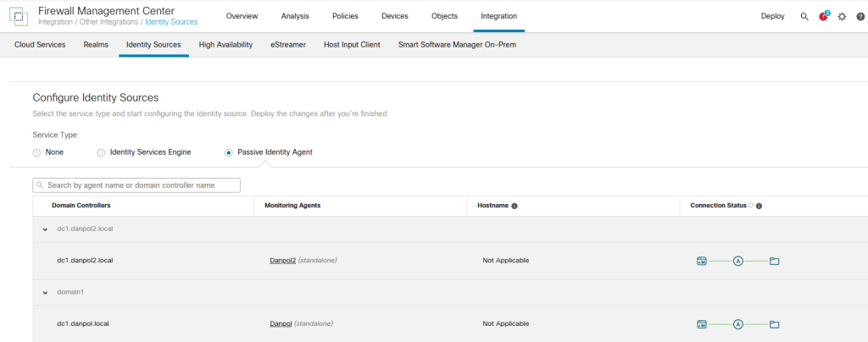Switch to the Realms tab
868x342 pixels.
coord(96,45)
